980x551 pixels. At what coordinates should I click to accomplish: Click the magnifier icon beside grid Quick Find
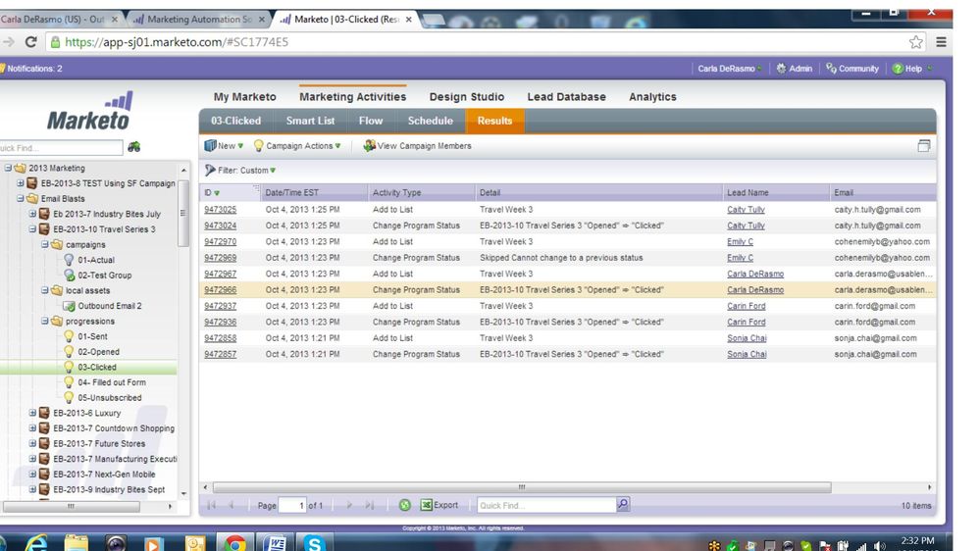[x=623, y=505]
